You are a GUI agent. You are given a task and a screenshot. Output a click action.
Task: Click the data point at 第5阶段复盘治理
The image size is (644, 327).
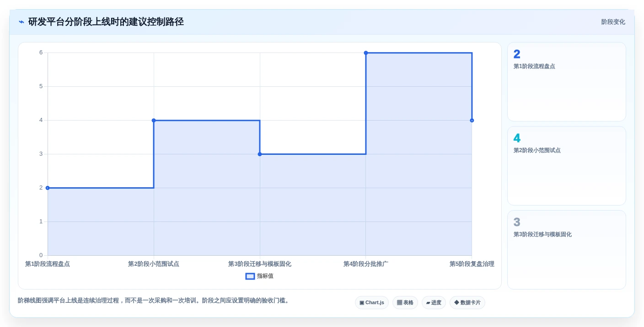(x=472, y=121)
